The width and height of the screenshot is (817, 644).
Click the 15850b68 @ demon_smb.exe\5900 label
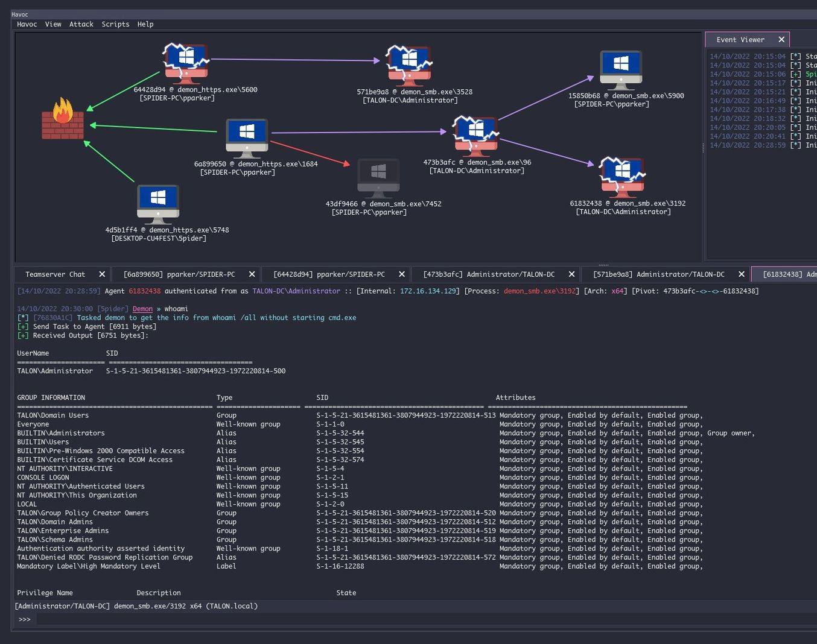[626, 96]
